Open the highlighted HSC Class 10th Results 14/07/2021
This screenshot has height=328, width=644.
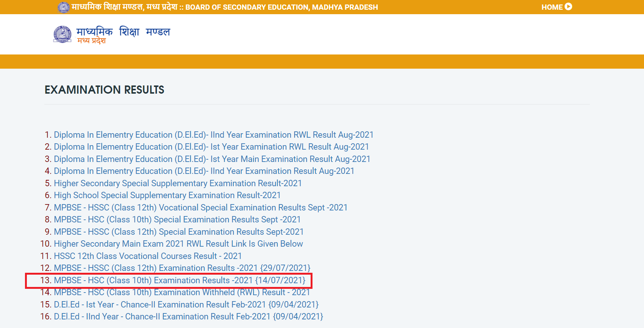pos(179,280)
